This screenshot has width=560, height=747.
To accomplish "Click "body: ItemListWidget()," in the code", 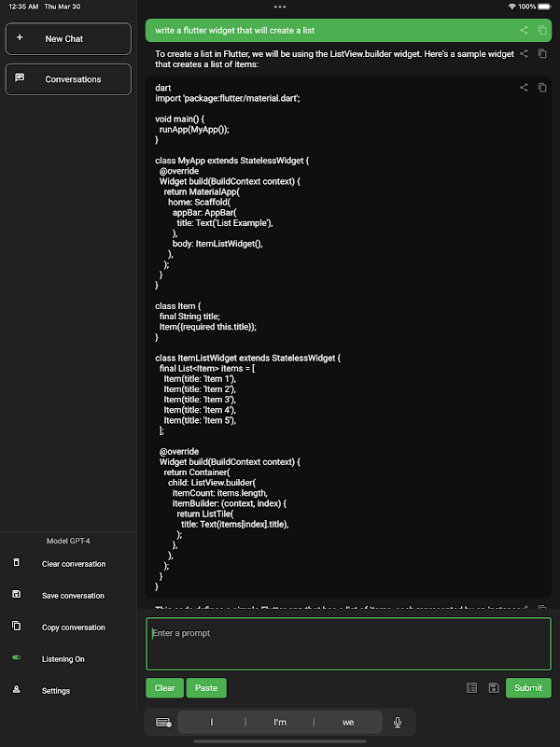I will (x=217, y=244).
